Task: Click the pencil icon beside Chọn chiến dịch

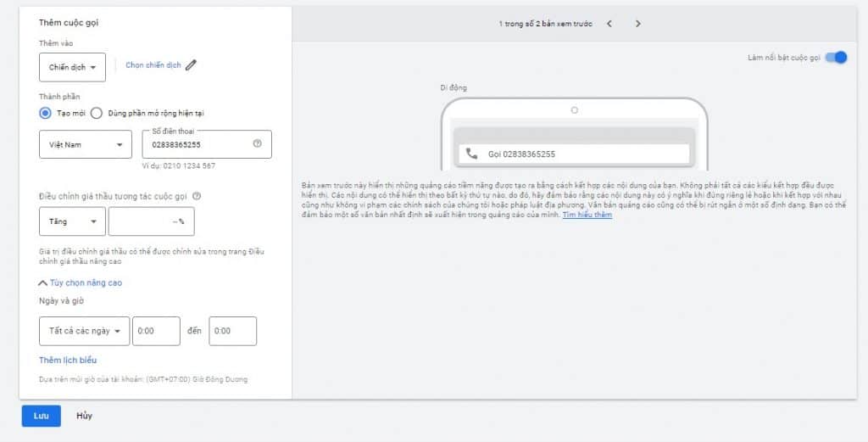Action: (191, 65)
